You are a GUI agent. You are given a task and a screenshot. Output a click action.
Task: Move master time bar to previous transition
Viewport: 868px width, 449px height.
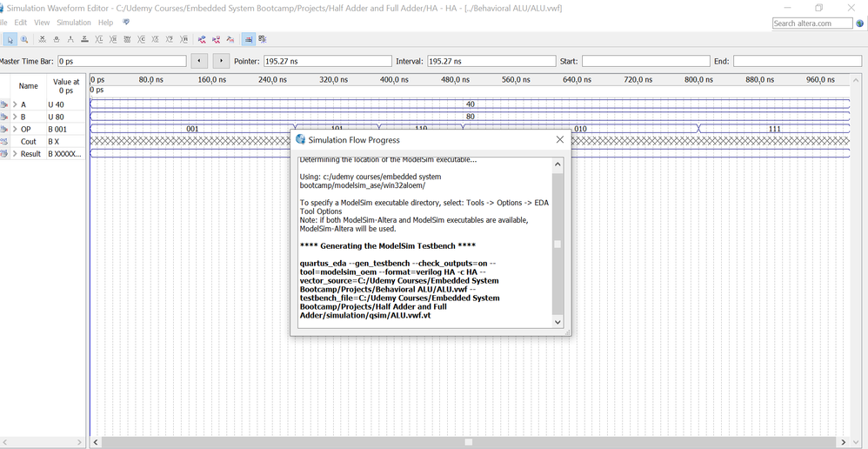click(198, 61)
